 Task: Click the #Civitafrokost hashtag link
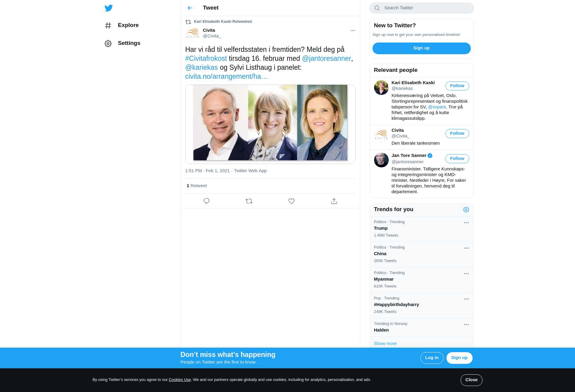pos(206,58)
